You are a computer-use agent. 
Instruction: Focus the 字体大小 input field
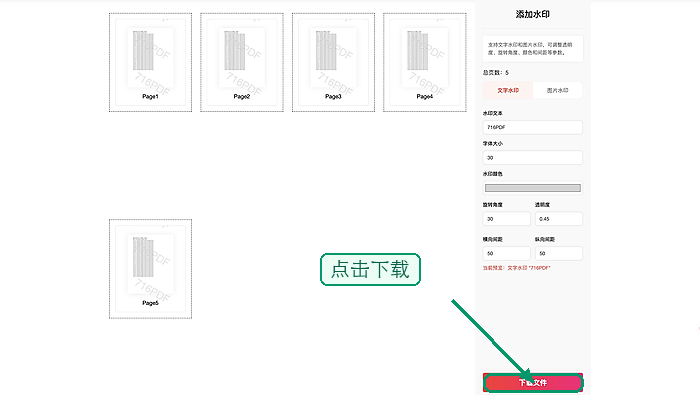533,158
